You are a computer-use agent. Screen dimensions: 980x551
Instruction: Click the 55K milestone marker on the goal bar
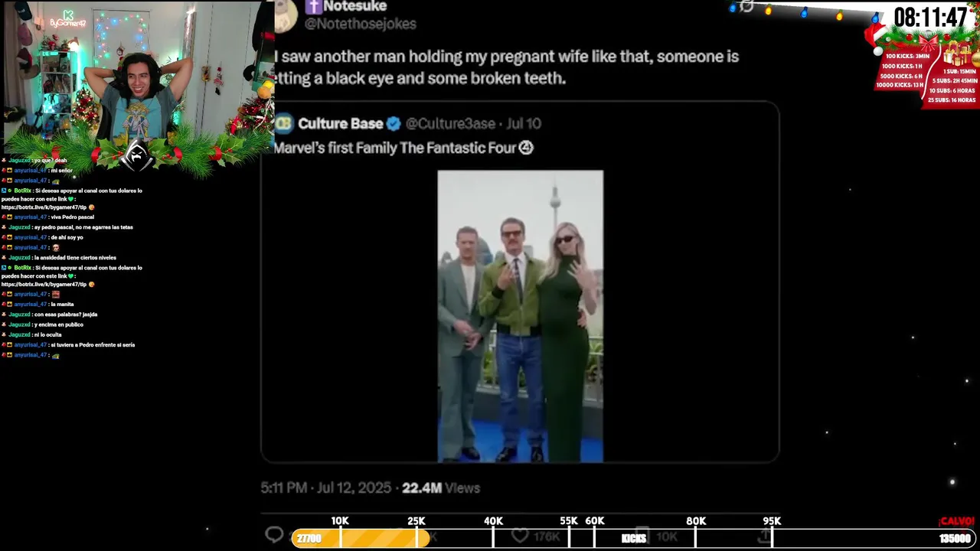pyautogui.click(x=569, y=520)
